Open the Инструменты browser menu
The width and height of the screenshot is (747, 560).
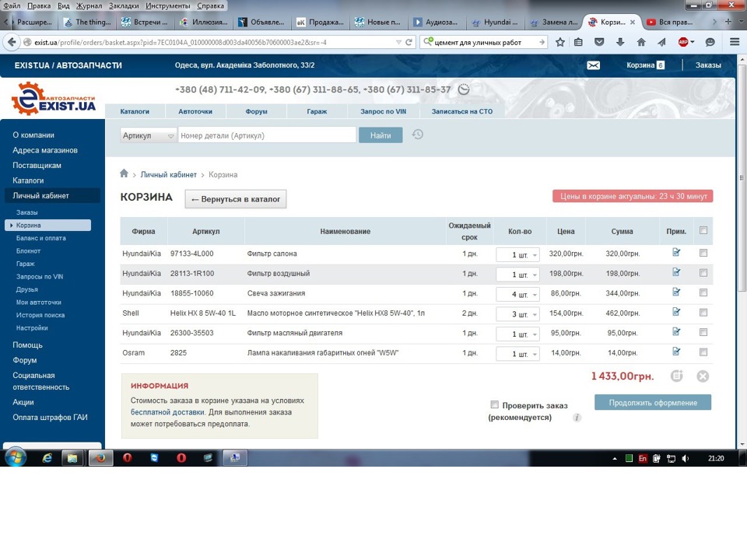coord(168,5)
